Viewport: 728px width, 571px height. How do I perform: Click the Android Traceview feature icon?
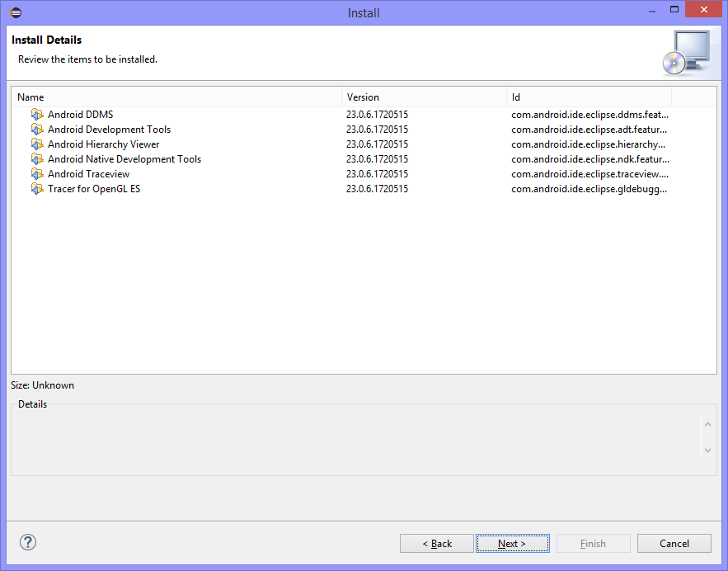(37, 174)
